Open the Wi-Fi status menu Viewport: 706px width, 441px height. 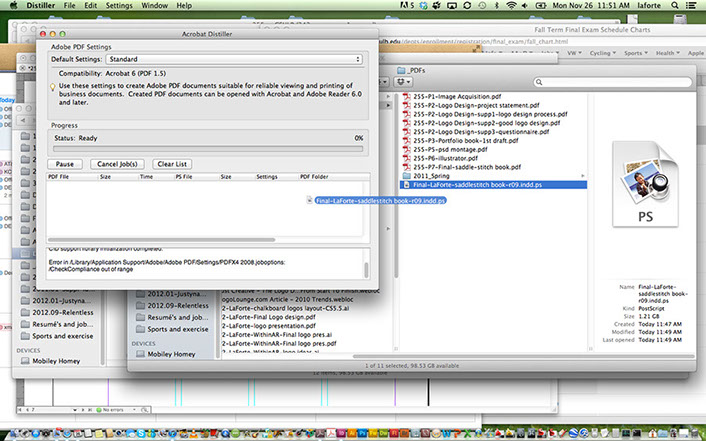[x=511, y=5]
